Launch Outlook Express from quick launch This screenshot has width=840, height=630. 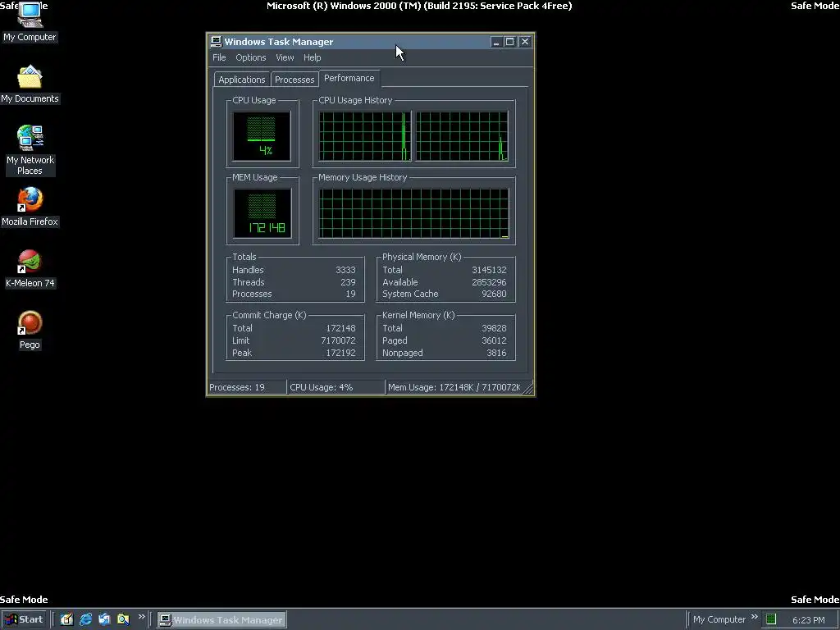(x=104, y=619)
